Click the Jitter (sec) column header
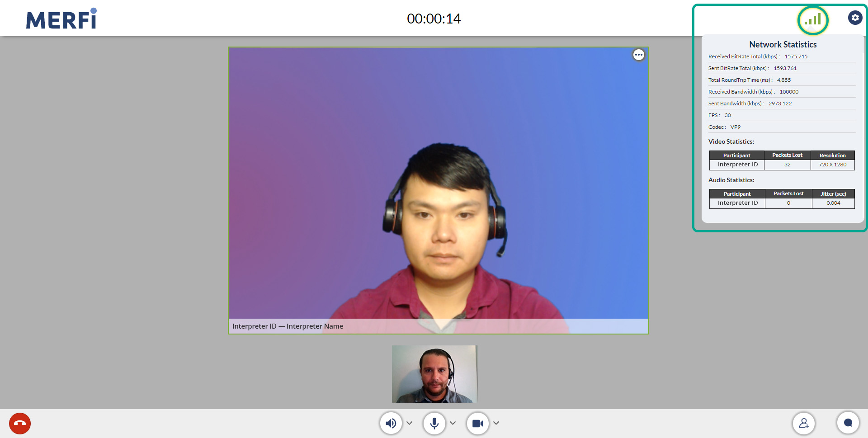The image size is (868, 438). point(833,194)
